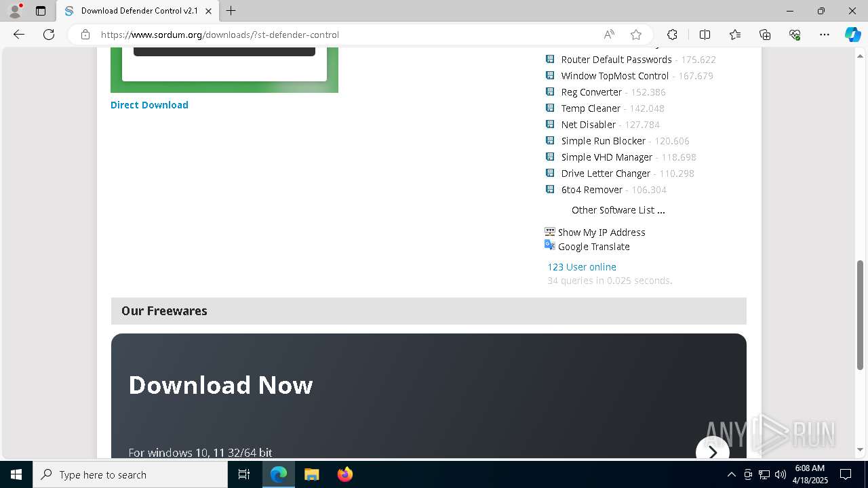Click Google Translate link
868x488 pixels.
pos(594,247)
